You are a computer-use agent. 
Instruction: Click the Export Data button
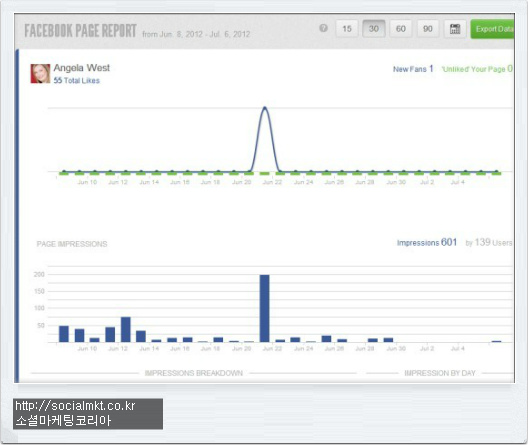pos(492,29)
